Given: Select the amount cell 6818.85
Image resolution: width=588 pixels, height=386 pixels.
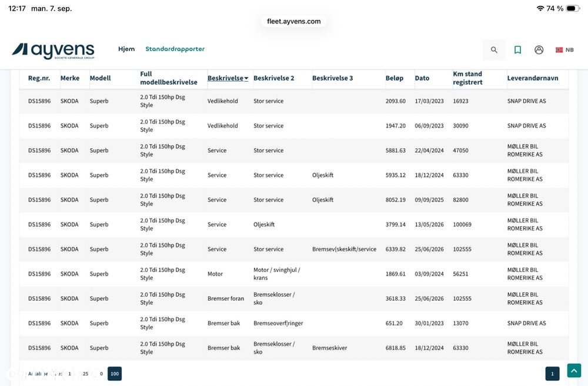Looking at the screenshot, I should click(x=396, y=348).
